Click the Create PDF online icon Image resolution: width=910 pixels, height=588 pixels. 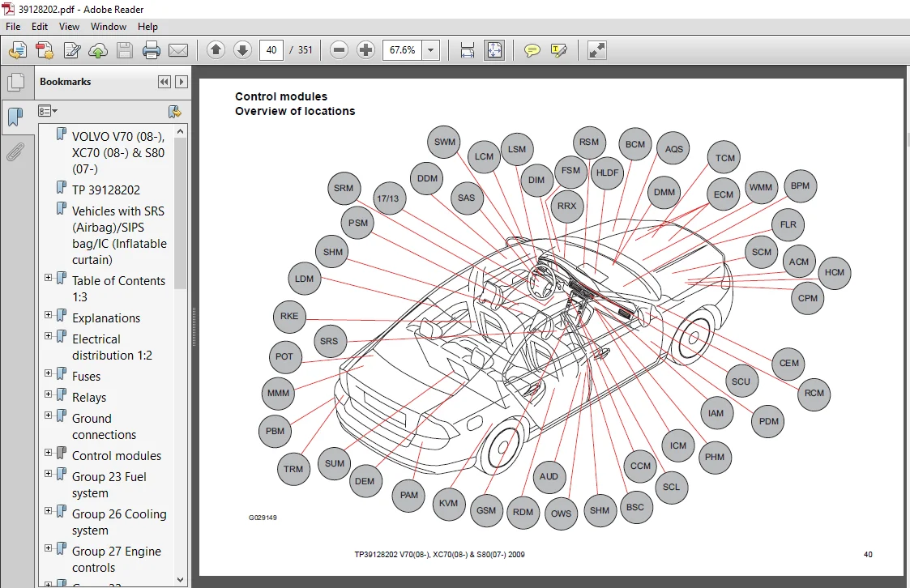point(18,50)
